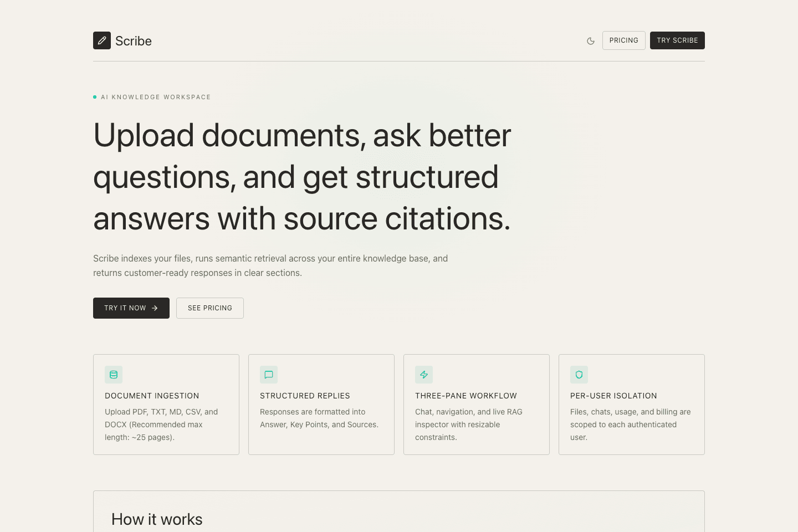
Task: Click the Per-User Isolation shield icon
Action: pyautogui.click(x=579, y=375)
